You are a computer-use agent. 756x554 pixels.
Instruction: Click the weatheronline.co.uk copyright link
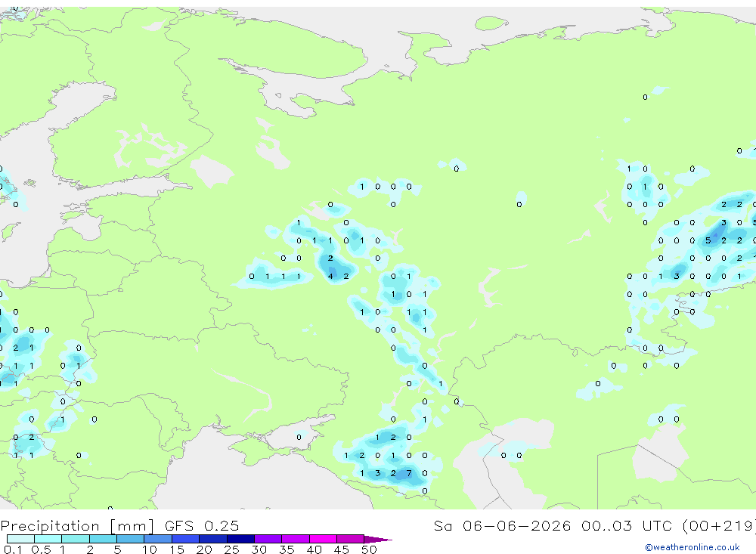click(x=692, y=547)
